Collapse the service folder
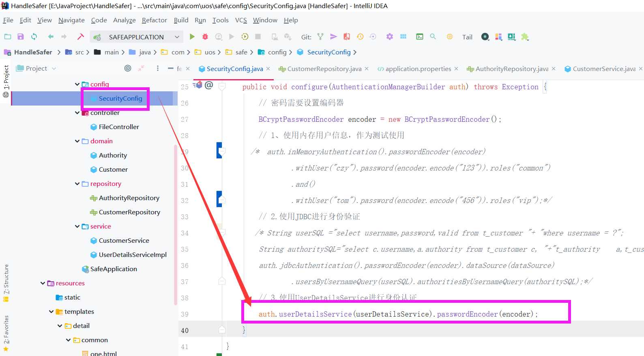 coord(77,226)
